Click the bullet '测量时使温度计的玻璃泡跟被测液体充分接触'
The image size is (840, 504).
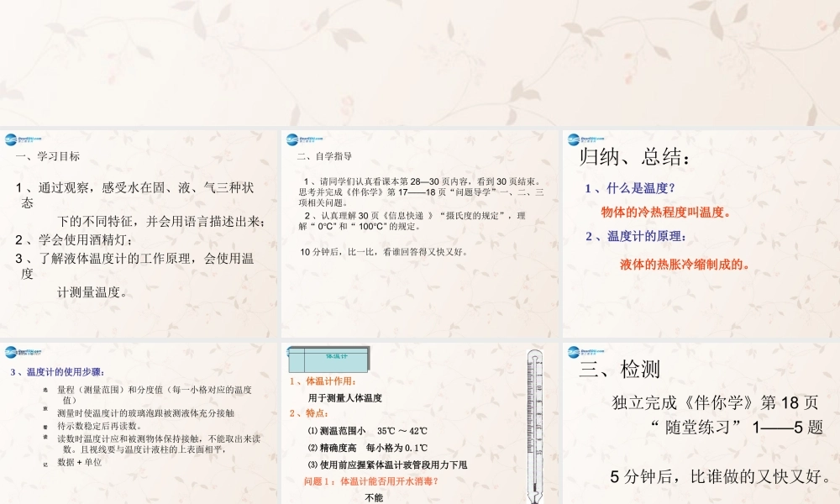(145, 413)
